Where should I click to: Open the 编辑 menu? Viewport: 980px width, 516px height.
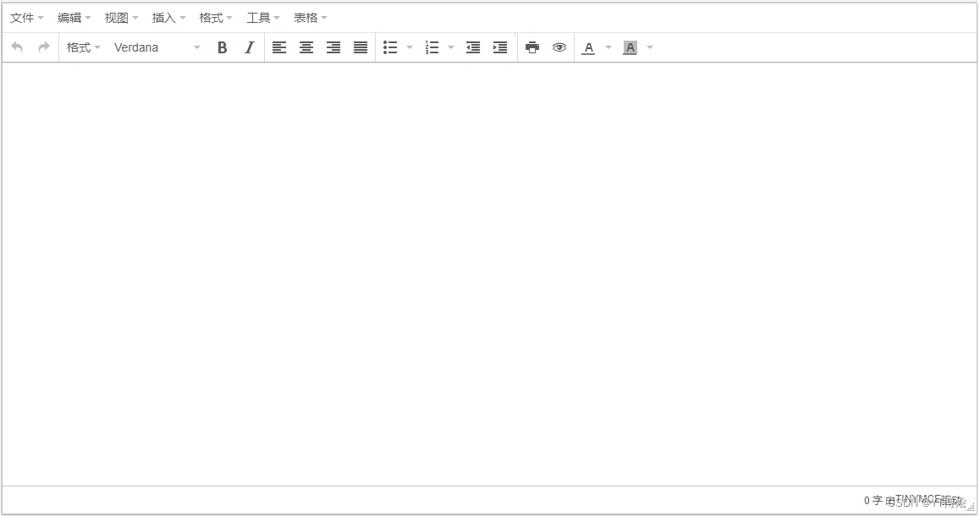74,18
